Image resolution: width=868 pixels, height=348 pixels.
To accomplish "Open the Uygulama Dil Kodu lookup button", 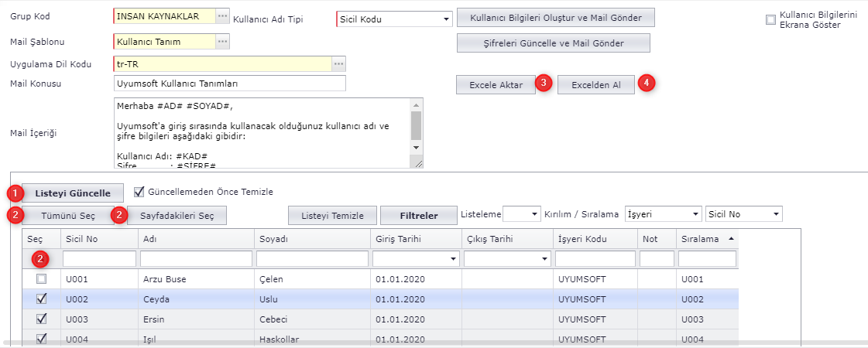I will (338, 63).
